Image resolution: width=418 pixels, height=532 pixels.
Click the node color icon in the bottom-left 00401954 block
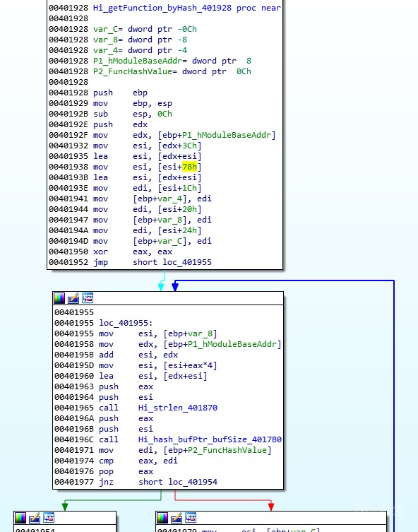point(20,518)
